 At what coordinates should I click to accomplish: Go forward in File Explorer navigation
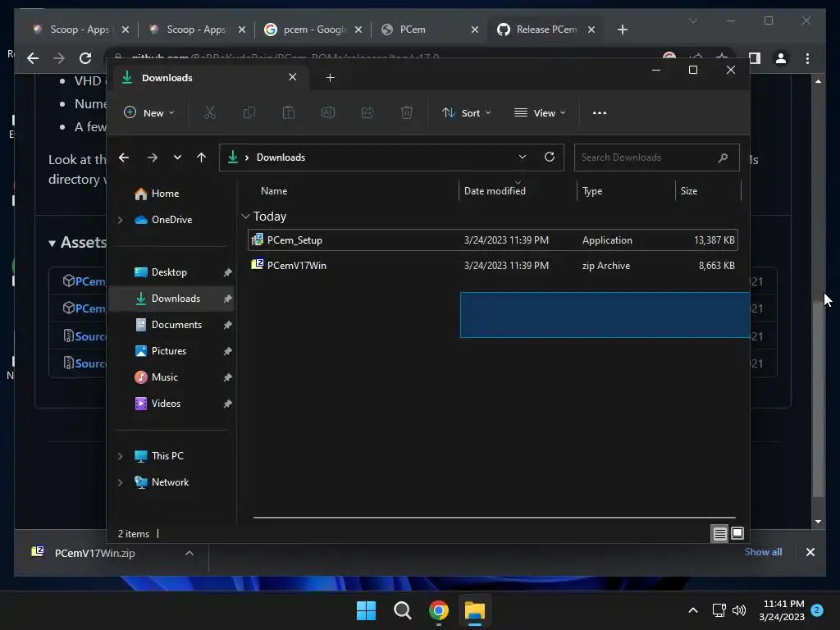[x=152, y=157]
